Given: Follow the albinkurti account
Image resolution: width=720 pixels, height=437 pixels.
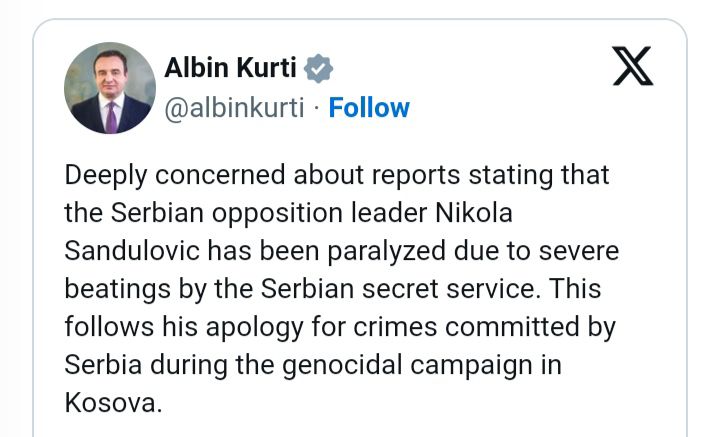Looking at the screenshot, I should point(369,107).
